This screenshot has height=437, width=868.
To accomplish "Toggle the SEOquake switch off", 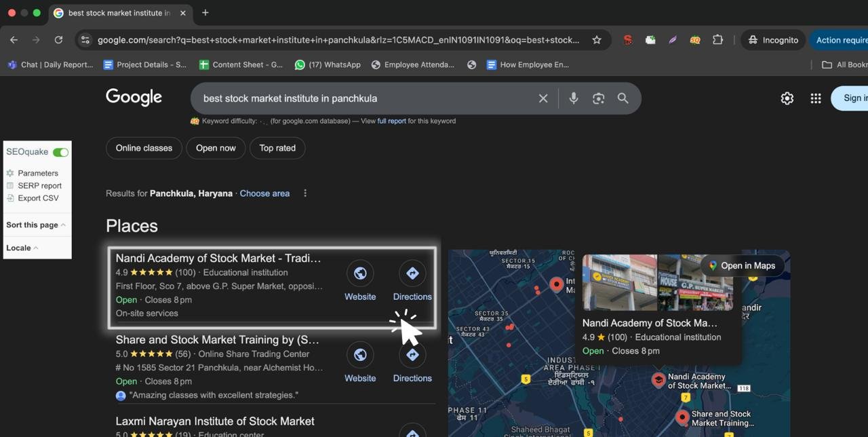I will [60, 152].
